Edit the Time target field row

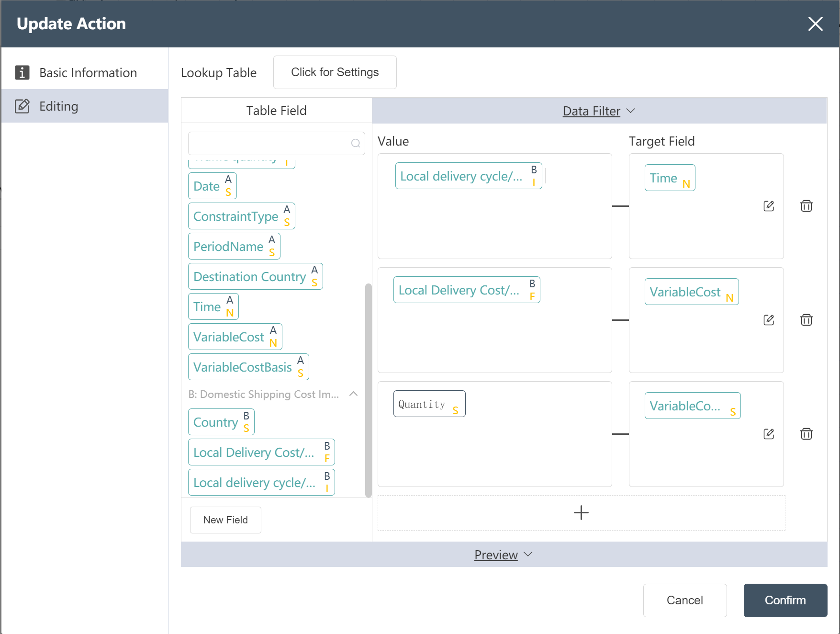(x=769, y=206)
